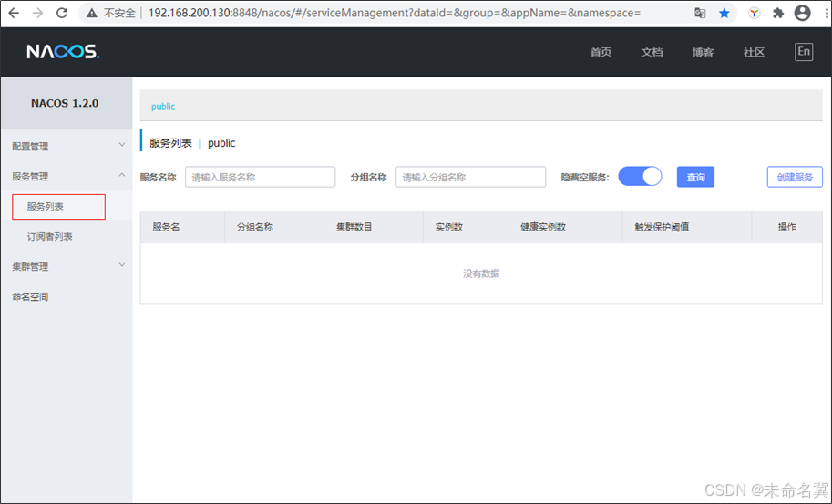Image resolution: width=832 pixels, height=504 pixels.
Task: Go back with the browser back arrow
Action: point(14,13)
